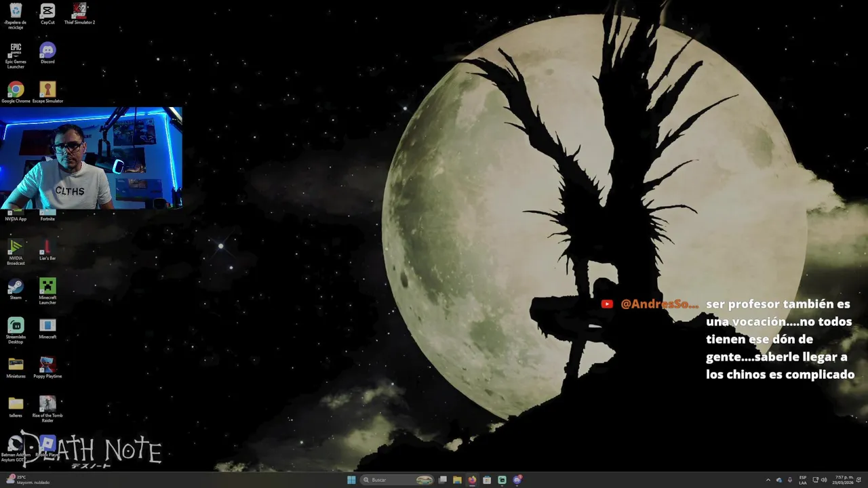Select the Minecraft desktop shortcut
The height and width of the screenshot is (488, 868).
point(47,328)
